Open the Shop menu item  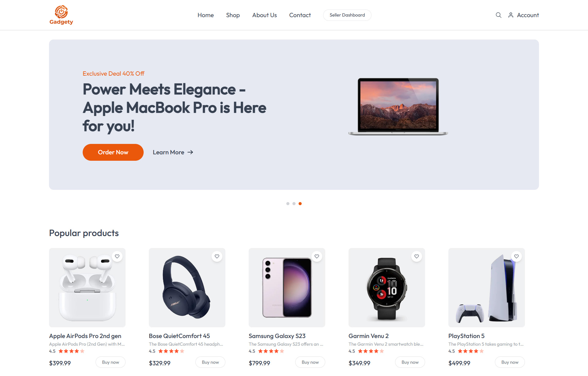[x=233, y=15]
